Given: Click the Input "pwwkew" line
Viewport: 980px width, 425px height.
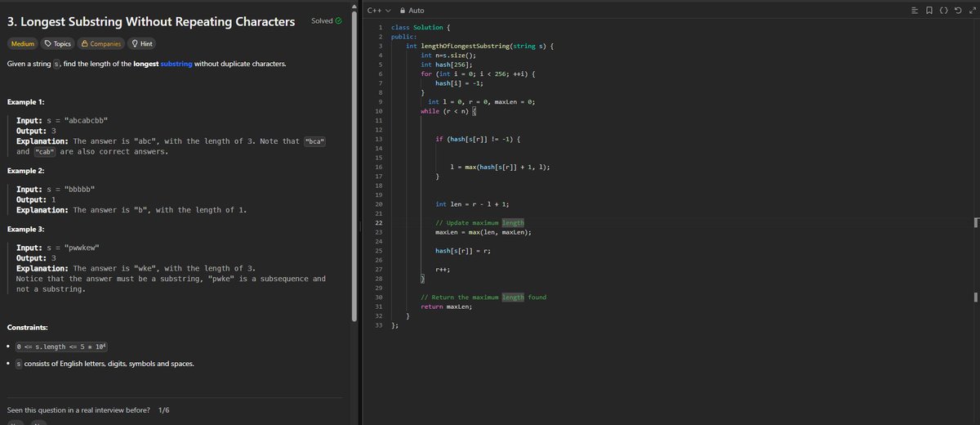Looking at the screenshot, I should click(58, 248).
